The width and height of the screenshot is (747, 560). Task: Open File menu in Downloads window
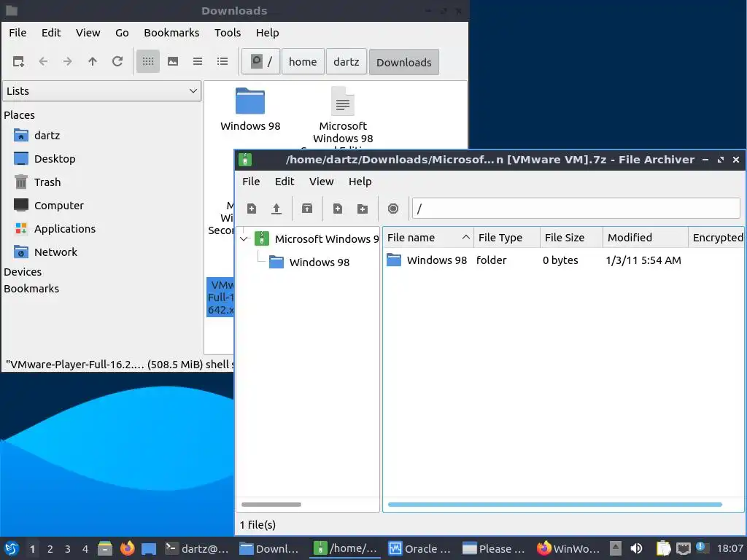point(18,33)
